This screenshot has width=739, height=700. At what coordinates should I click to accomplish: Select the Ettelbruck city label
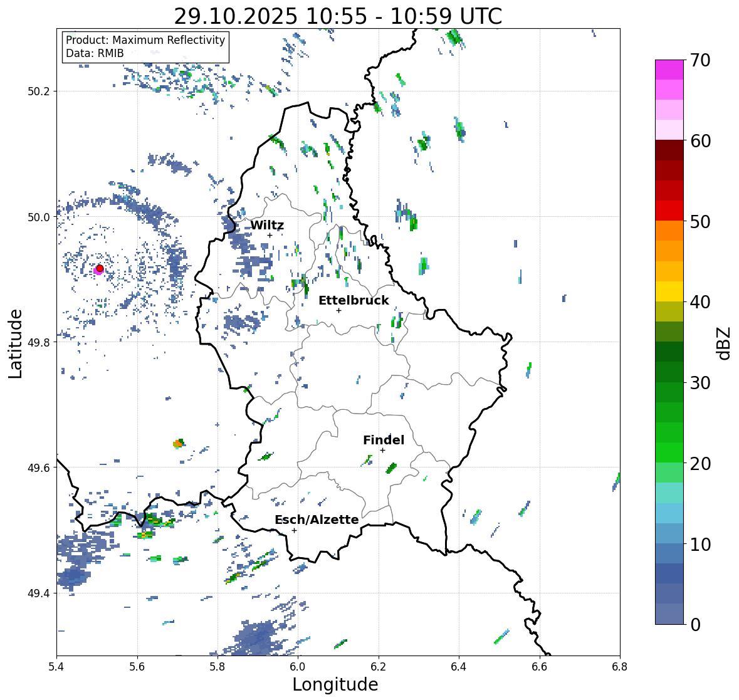point(354,300)
